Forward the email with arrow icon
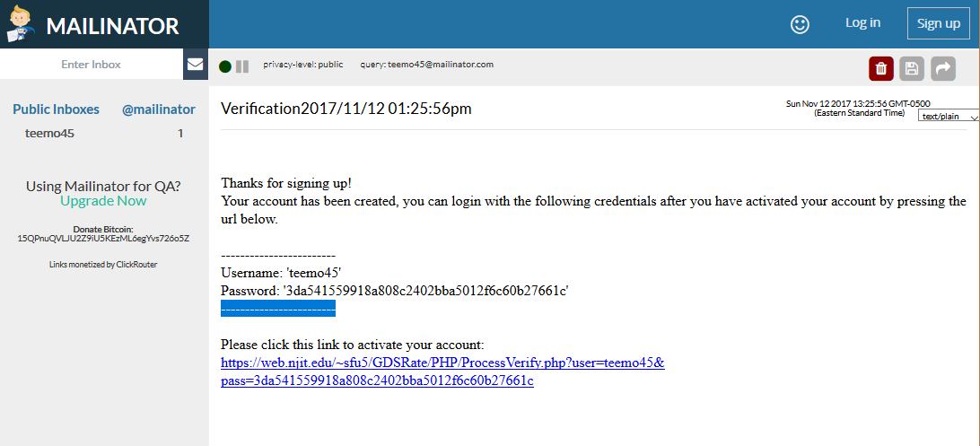 943,68
